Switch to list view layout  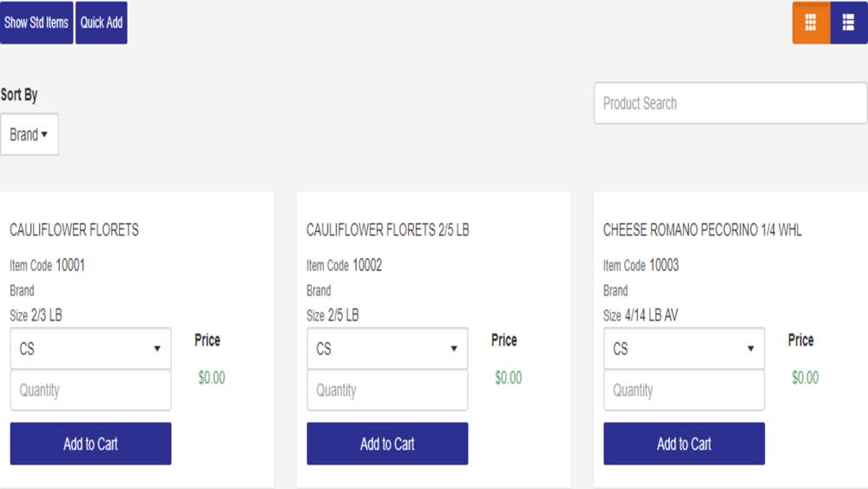tap(849, 23)
